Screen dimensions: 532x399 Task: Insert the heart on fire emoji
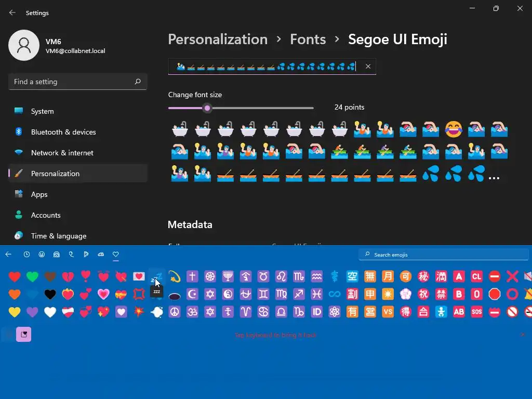tap(68, 294)
